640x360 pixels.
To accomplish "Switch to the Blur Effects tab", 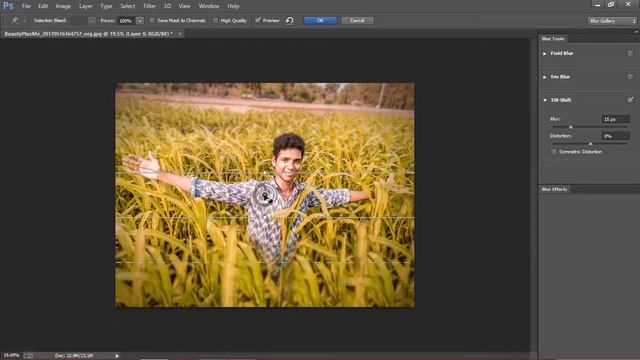I will coord(554,189).
